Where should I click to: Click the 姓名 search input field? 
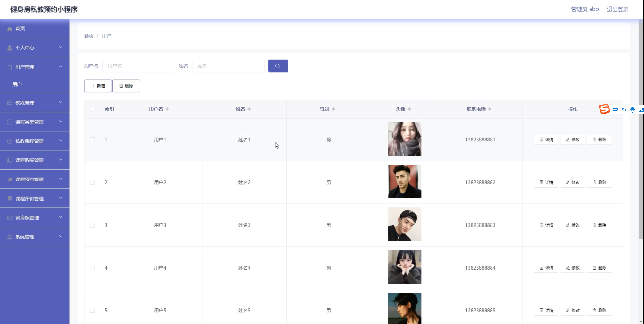(x=228, y=66)
